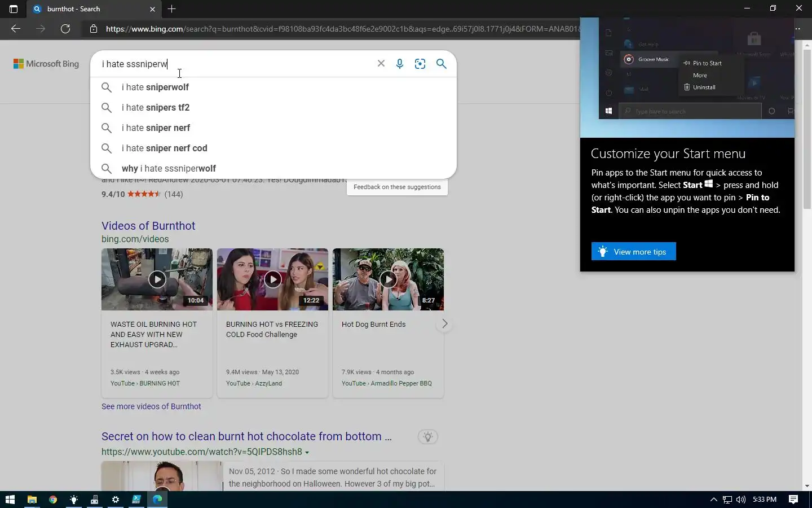Image resolution: width=812 pixels, height=508 pixels.
Task: Close the burnthot search tab
Action: (x=152, y=9)
